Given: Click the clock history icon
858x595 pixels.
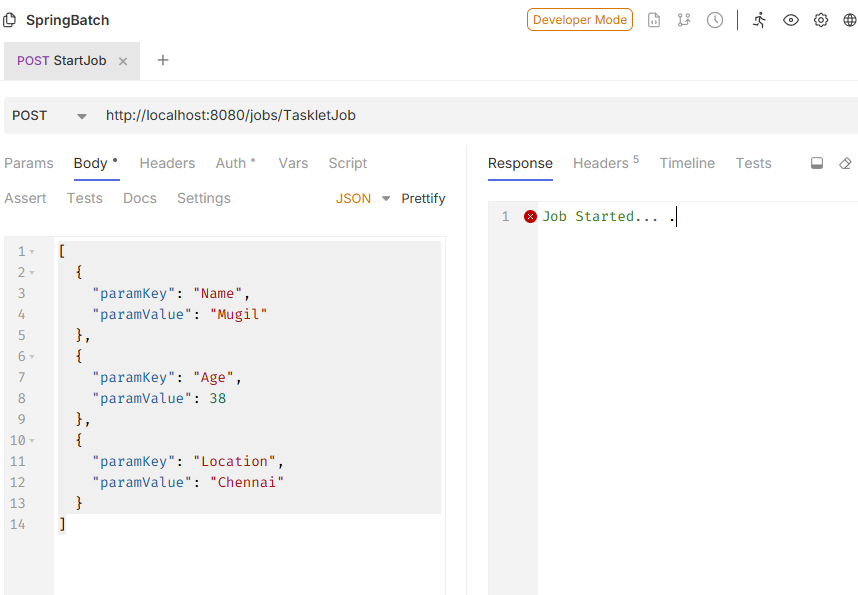Looking at the screenshot, I should click(x=715, y=20).
